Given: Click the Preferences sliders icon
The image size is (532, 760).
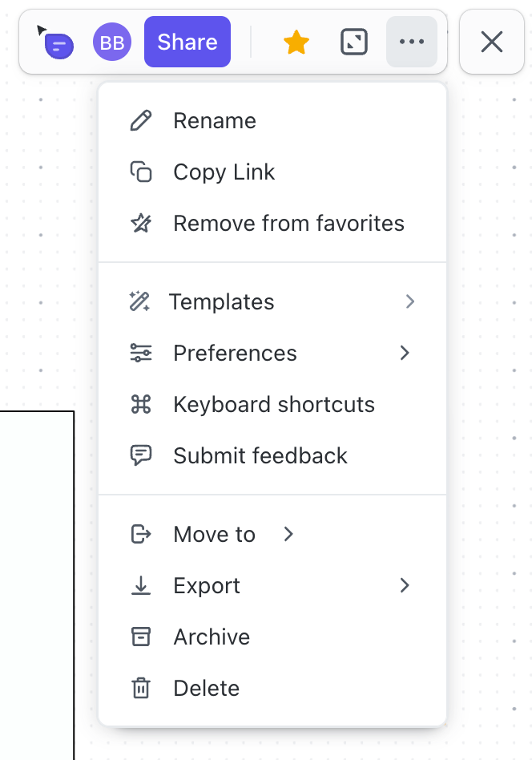Looking at the screenshot, I should pos(141,353).
